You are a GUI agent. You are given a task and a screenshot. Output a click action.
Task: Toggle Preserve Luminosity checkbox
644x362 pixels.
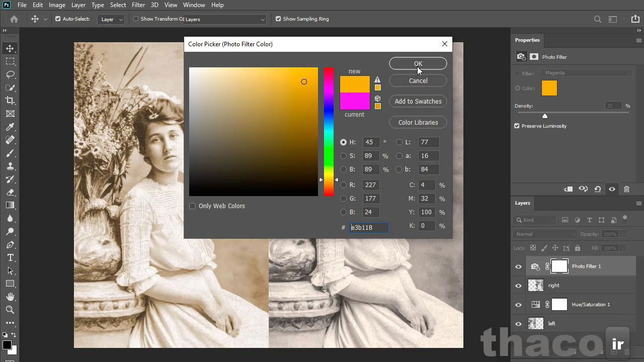tap(517, 126)
